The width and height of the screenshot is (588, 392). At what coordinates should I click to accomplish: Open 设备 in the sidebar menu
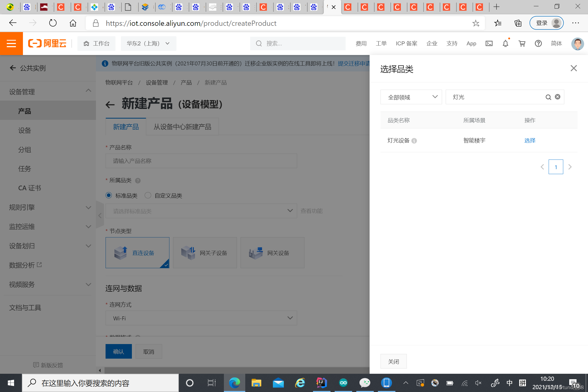[x=24, y=130]
